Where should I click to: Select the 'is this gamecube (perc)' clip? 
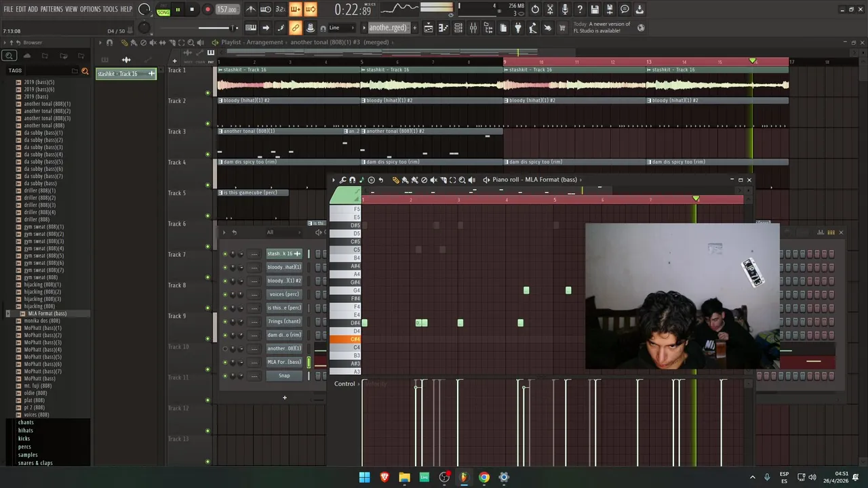252,192
